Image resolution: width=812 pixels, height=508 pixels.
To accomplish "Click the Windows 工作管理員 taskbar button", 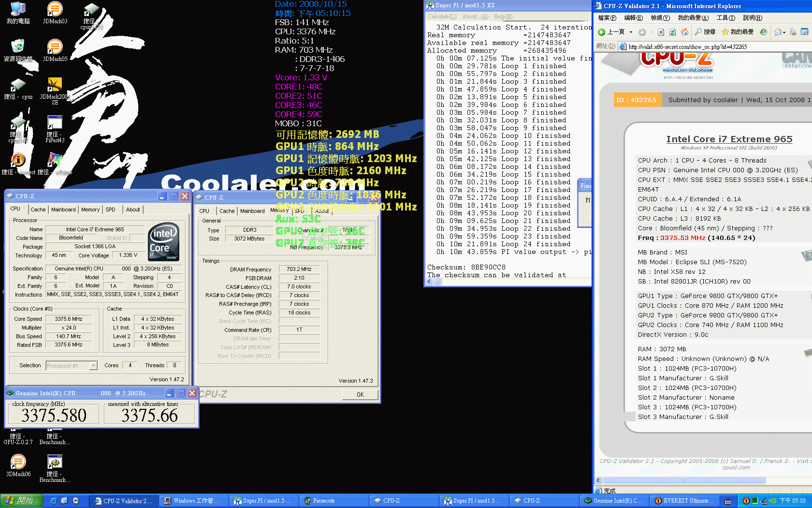I will [x=194, y=501].
